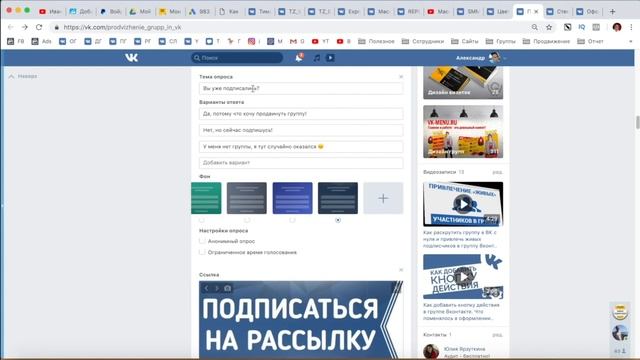
Task: Go back in browser history
Action: 11,27
